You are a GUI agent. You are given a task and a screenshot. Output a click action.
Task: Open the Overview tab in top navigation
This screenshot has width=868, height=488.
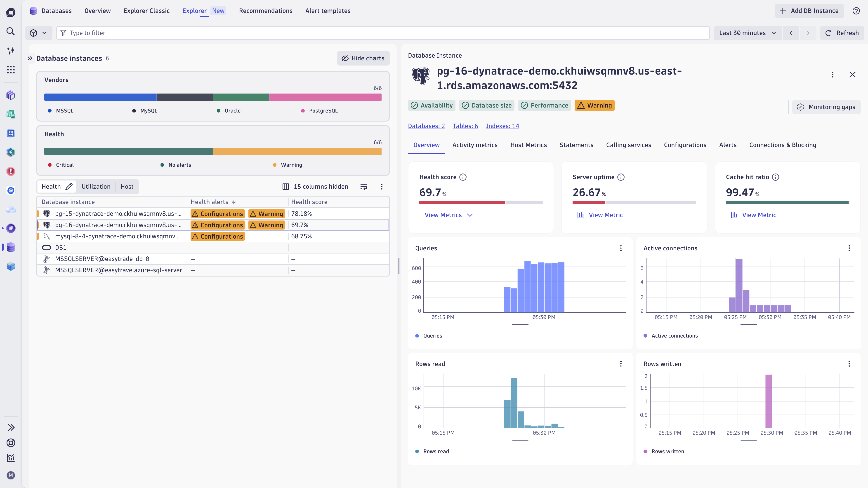(x=97, y=11)
